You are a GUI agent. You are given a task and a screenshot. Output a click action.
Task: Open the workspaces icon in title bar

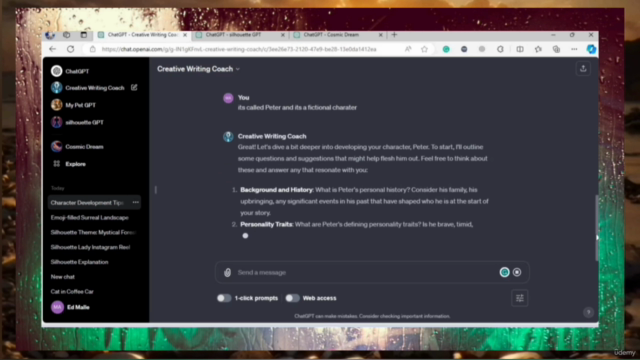67,35
